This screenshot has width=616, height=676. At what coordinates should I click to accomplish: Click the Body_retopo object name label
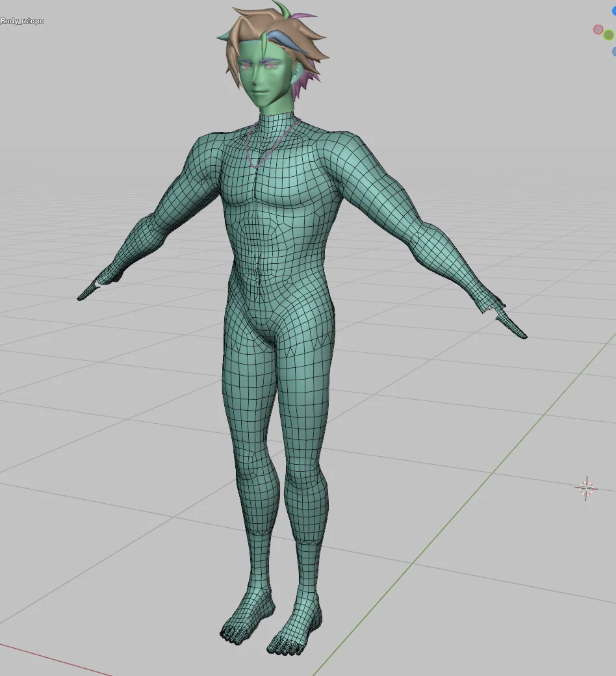coord(23,21)
